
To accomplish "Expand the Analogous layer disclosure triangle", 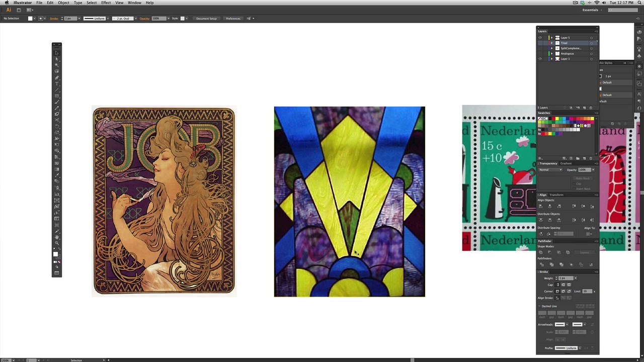I will click(x=552, y=54).
